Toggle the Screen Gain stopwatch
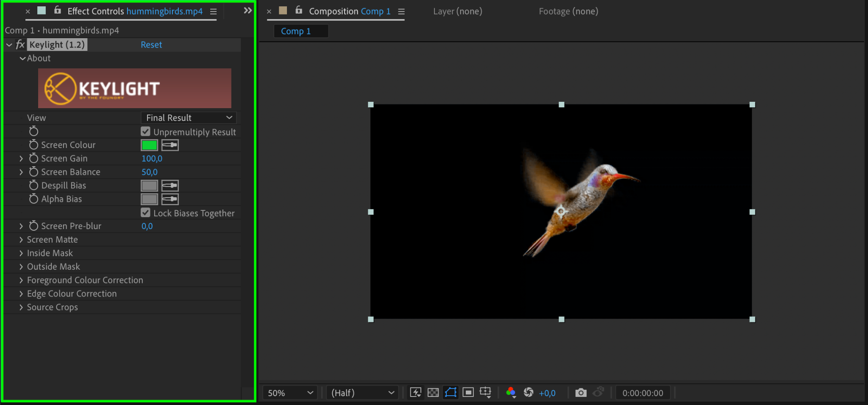Screen dimensions: 868x405 [x=33, y=159]
